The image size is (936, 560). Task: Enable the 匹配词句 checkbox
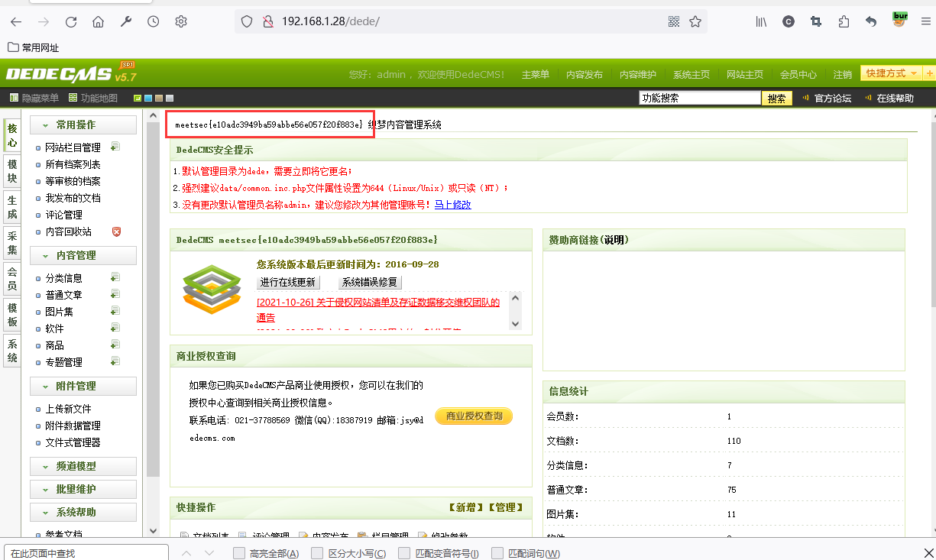(498, 553)
